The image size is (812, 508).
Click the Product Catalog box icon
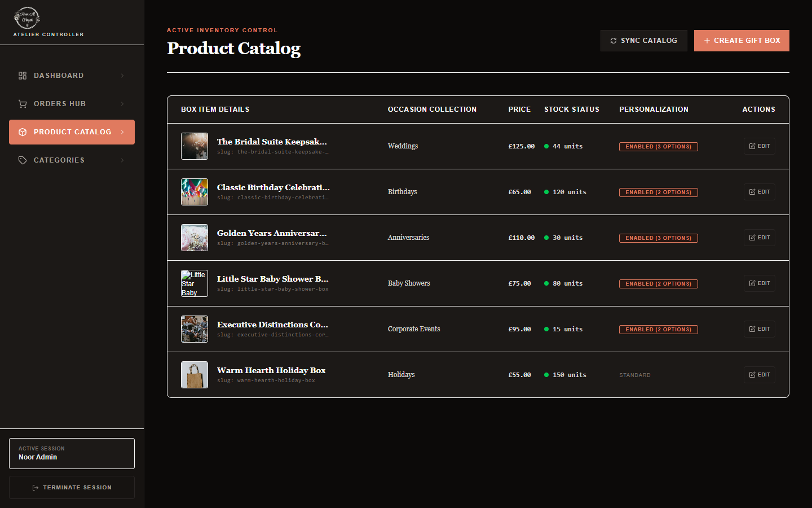click(x=23, y=132)
